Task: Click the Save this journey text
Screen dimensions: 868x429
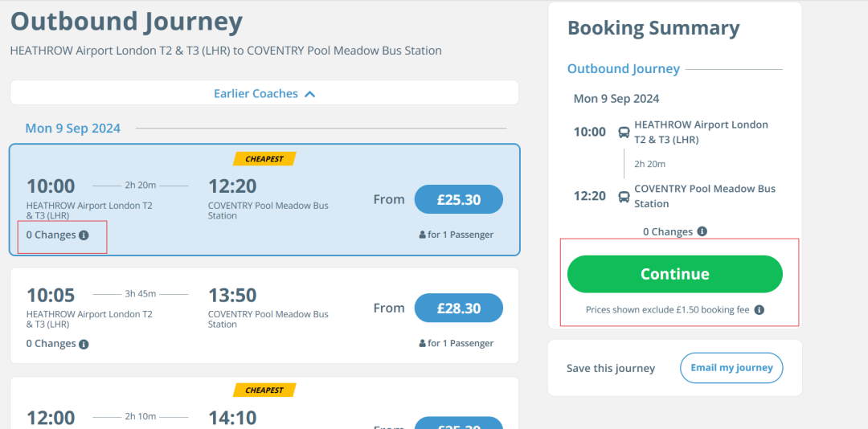Action: click(611, 369)
